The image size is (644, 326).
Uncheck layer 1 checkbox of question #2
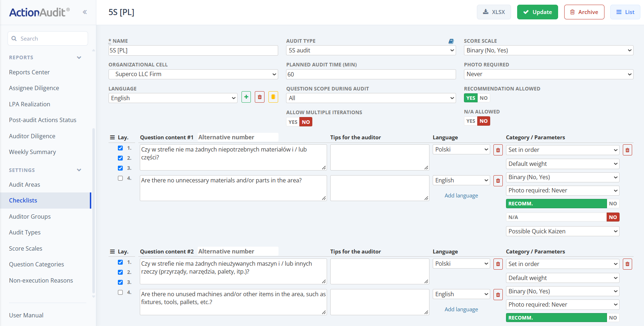tap(120, 262)
